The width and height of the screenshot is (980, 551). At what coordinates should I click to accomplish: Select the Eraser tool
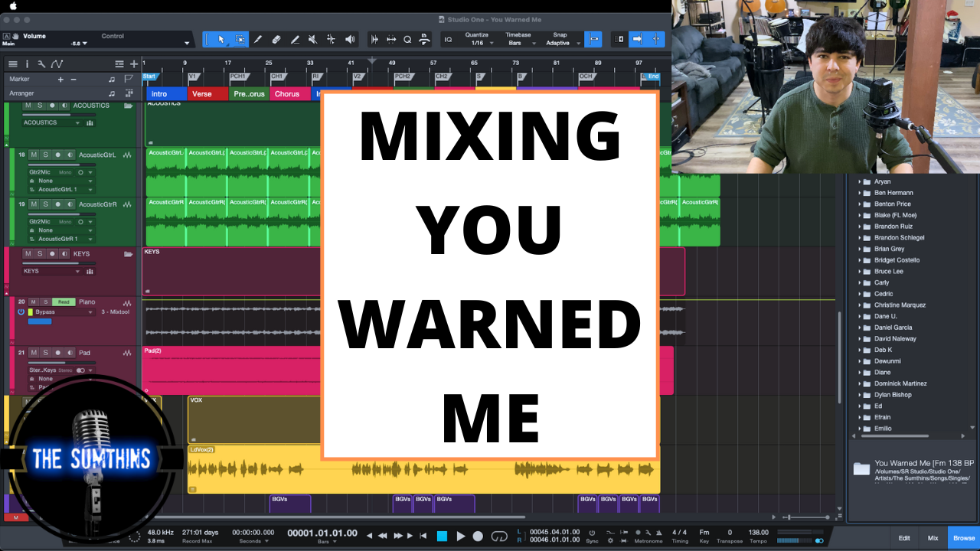click(x=276, y=39)
